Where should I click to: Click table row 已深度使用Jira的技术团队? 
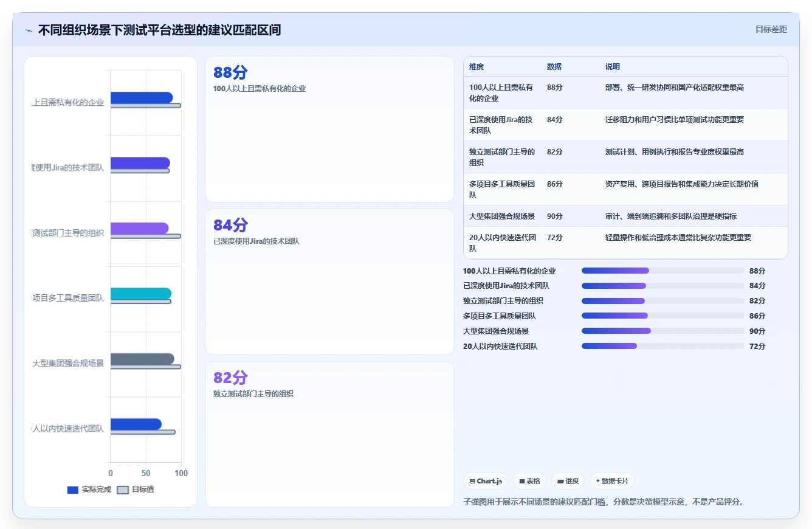pos(625,125)
